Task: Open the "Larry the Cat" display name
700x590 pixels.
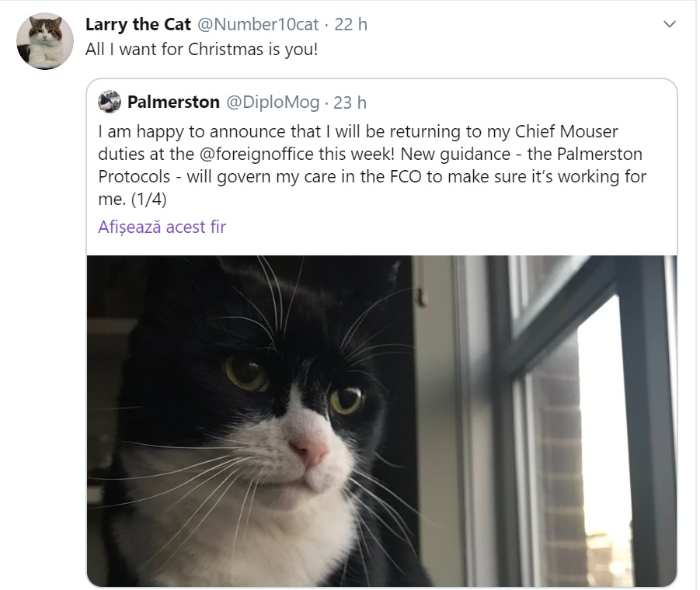Action: pos(138,25)
